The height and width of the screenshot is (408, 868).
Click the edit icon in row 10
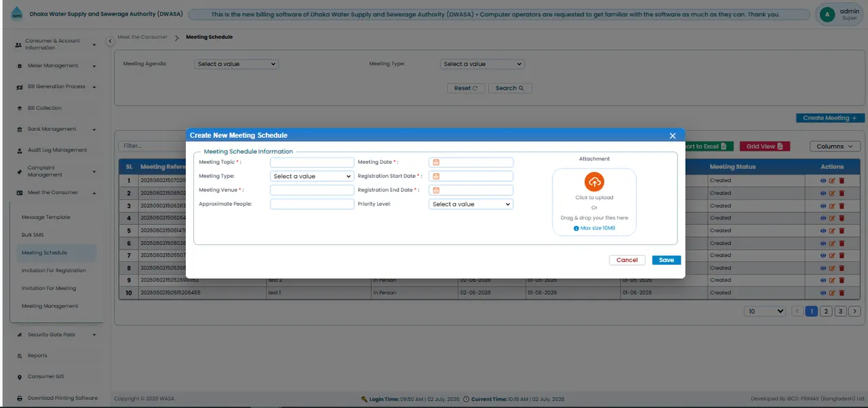[833, 293]
